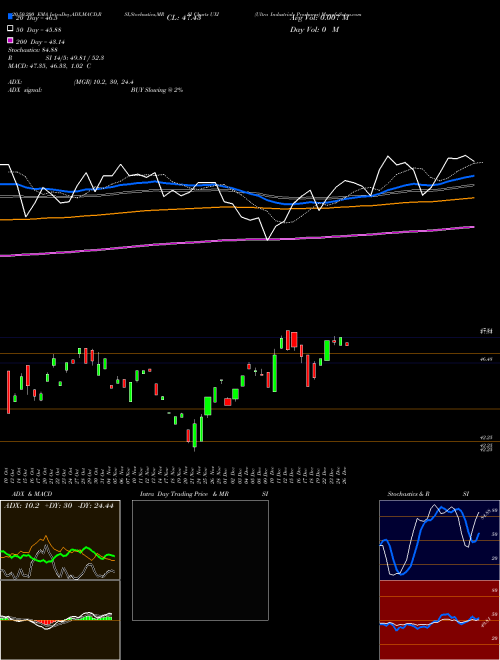Click the 'ADX: 10.2 +DY: 30 -DY: 24.44' header

[x=59, y=506]
